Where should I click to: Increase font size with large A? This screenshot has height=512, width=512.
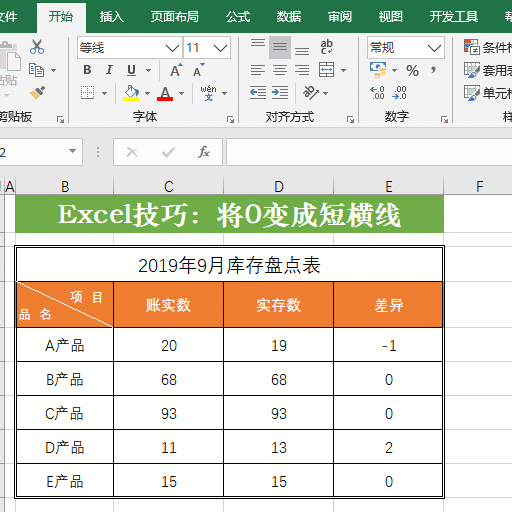[x=176, y=70]
